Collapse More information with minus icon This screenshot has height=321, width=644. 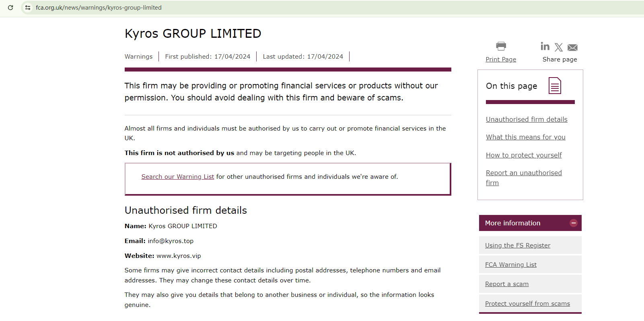coord(574,223)
